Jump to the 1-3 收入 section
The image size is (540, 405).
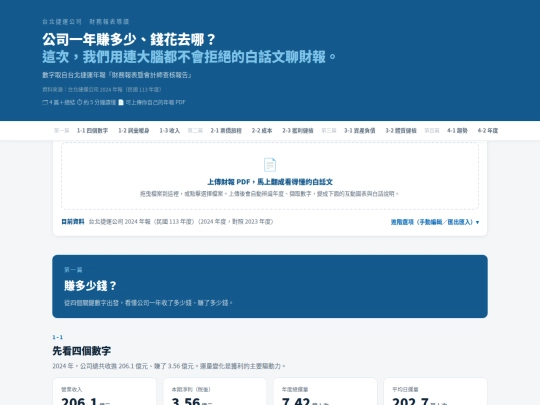[x=169, y=131]
